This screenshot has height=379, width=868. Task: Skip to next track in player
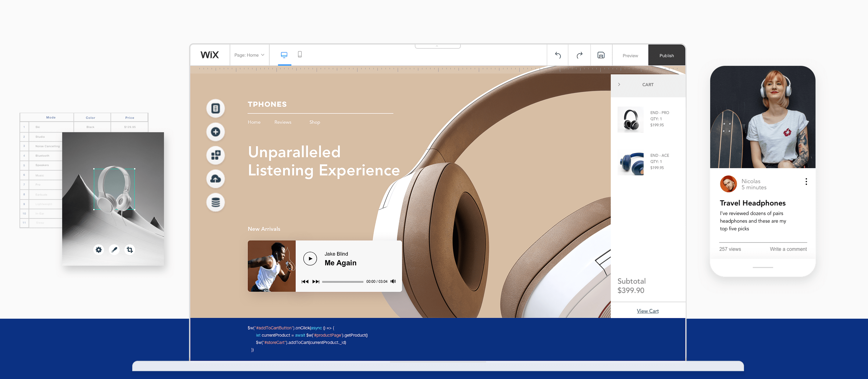point(316,282)
